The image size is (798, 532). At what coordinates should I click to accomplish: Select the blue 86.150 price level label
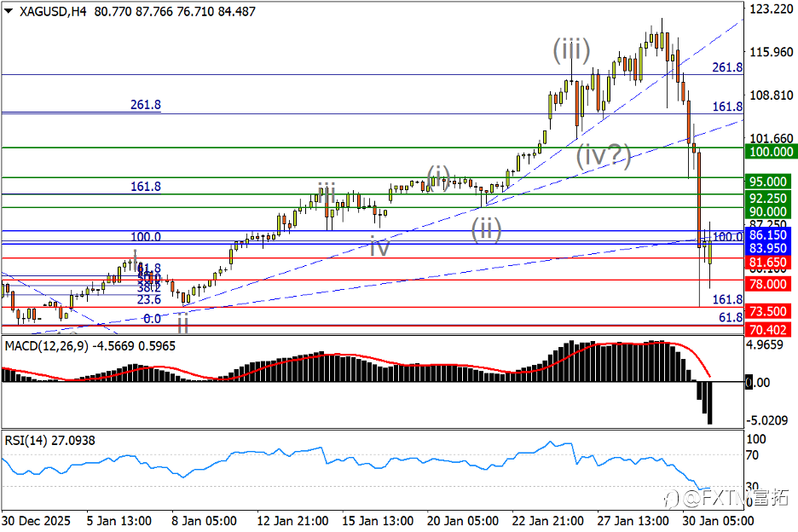(x=768, y=234)
